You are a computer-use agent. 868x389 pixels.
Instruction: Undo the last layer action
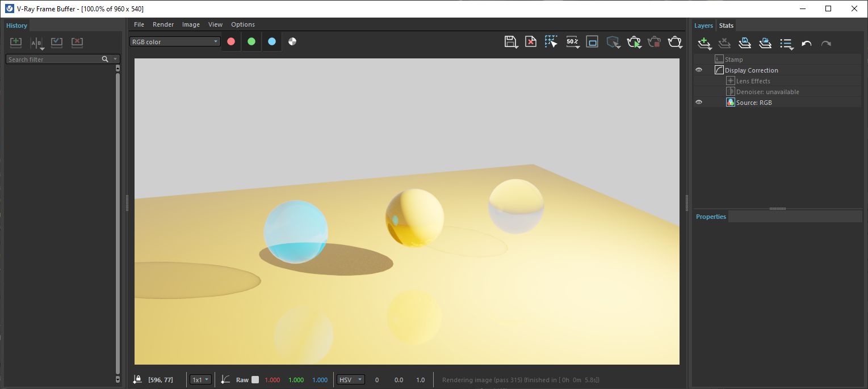point(806,44)
